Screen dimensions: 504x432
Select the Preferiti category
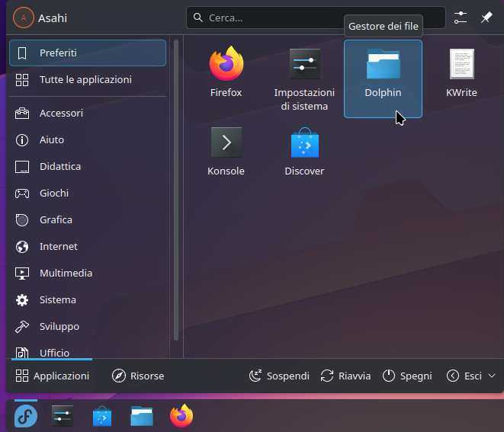coord(87,53)
